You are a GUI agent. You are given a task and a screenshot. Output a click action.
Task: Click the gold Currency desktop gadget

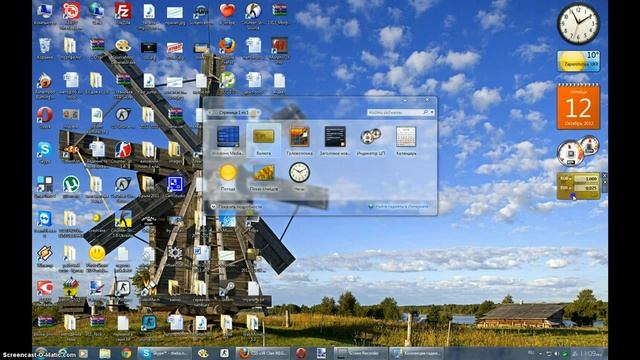click(578, 186)
